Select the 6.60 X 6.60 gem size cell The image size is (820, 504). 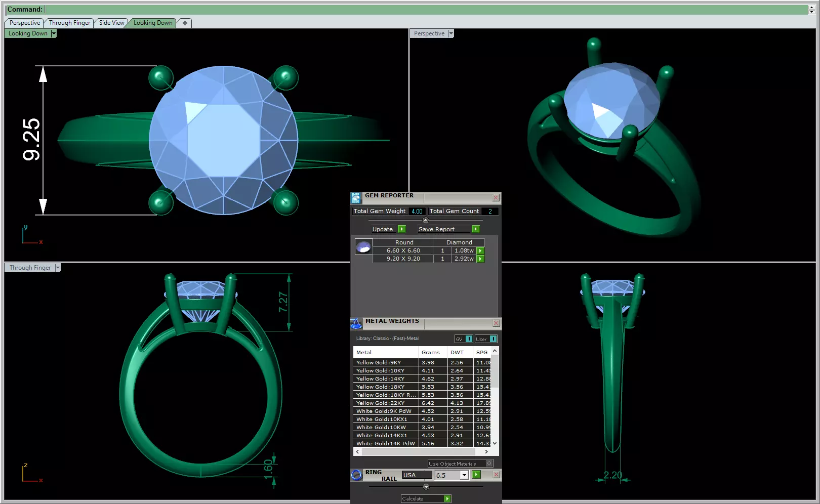pos(403,250)
